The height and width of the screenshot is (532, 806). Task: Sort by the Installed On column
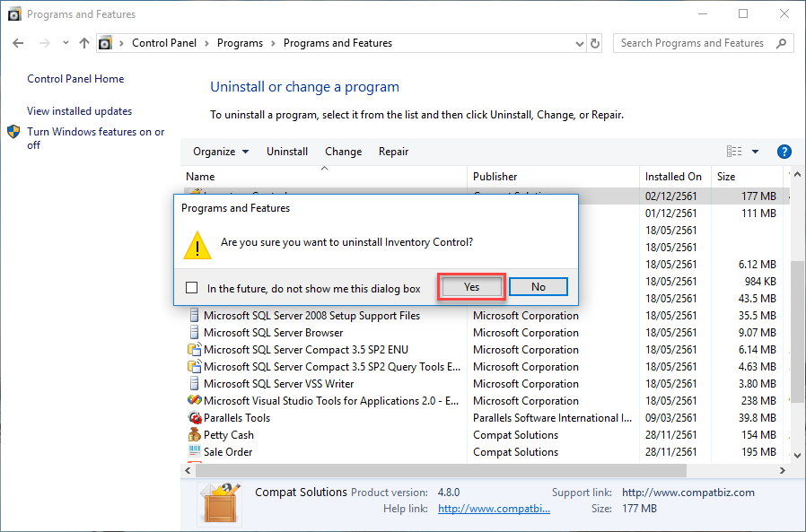[675, 177]
